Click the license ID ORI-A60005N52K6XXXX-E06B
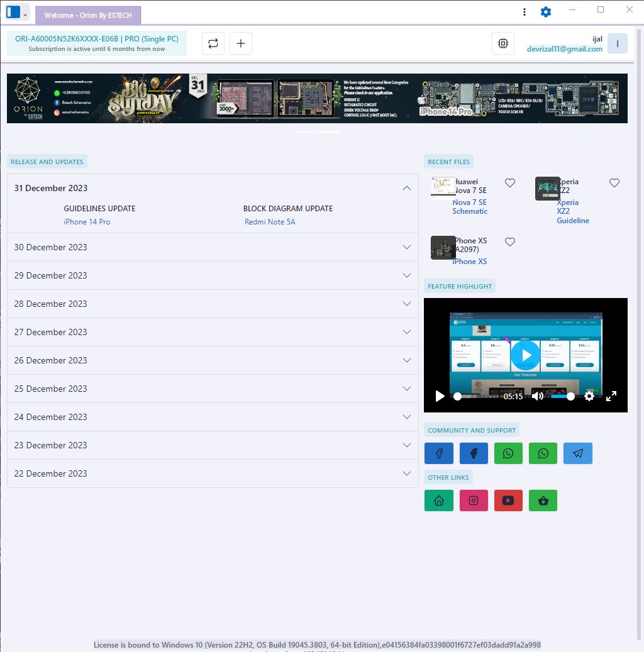The image size is (644, 652). [x=67, y=39]
